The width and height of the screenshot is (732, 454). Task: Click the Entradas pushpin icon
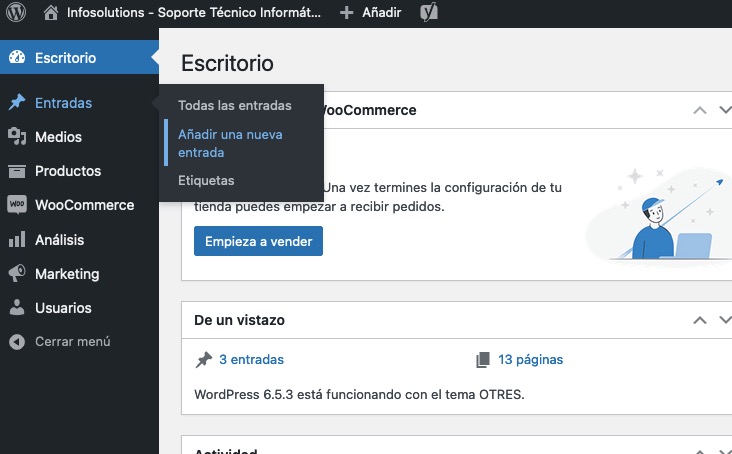point(17,102)
